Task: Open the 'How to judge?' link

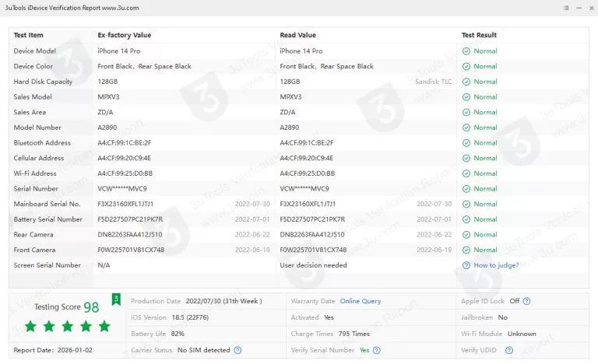Action: pyautogui.click(x=495, y=265)
